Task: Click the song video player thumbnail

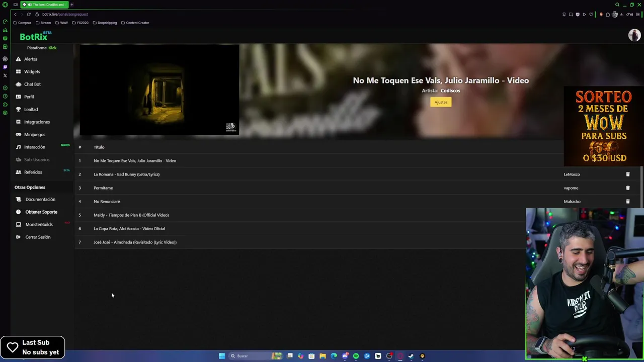Action: pyautogui.click(x=159, y=90)
